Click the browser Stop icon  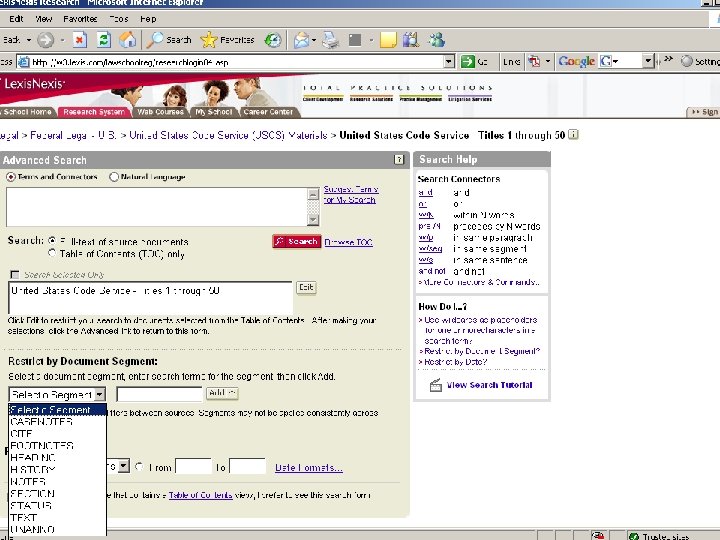[x=79, y=40]
